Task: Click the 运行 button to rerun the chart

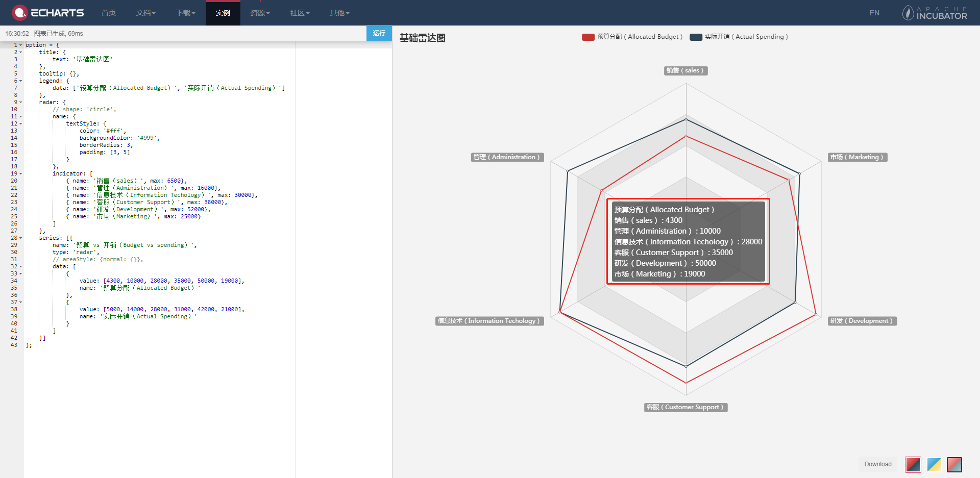Action: [x=379, y=33]
